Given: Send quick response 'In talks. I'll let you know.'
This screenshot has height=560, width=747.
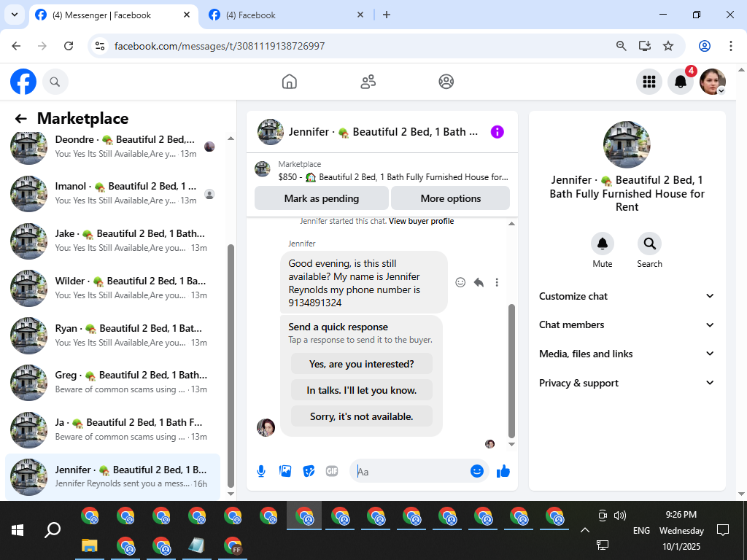Looking at the screenshot, I should click(362, 390).
